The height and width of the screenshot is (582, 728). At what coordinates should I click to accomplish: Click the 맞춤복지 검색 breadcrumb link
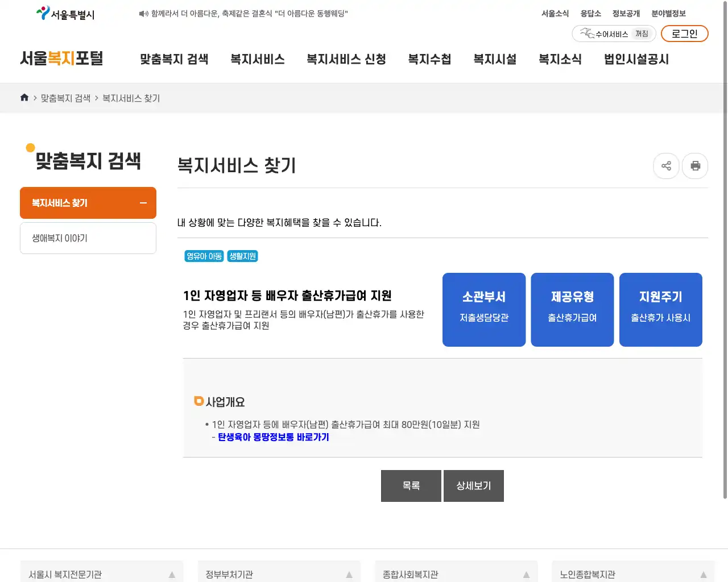pos(65,98)
